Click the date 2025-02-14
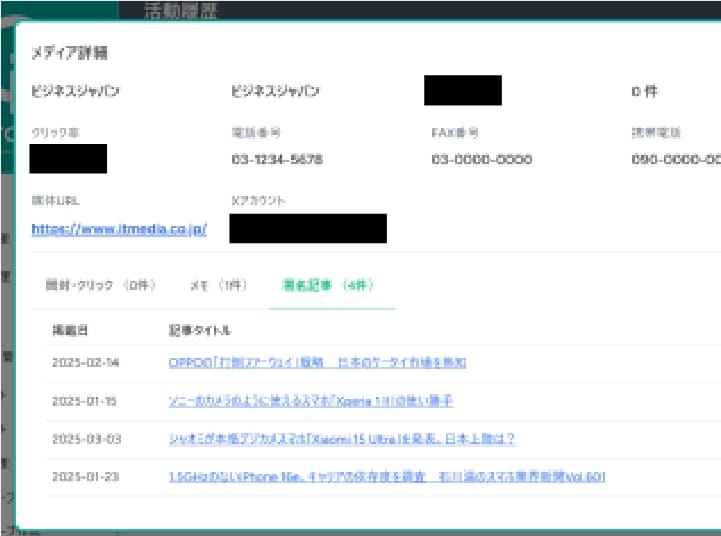This screenshot has height=536, width=721. point(86,363)
